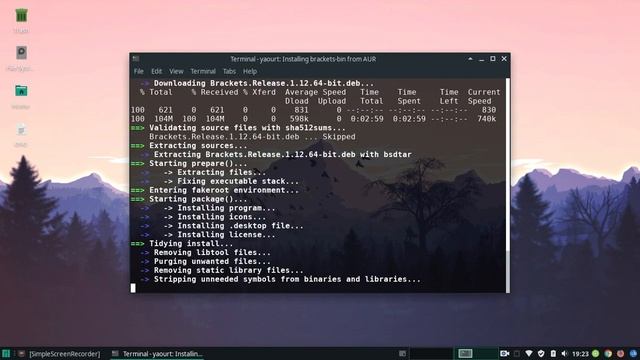Screen dimensions: 640x360
Task: Click the show desktop icon beside the menu
Action: tap(22, 353)
